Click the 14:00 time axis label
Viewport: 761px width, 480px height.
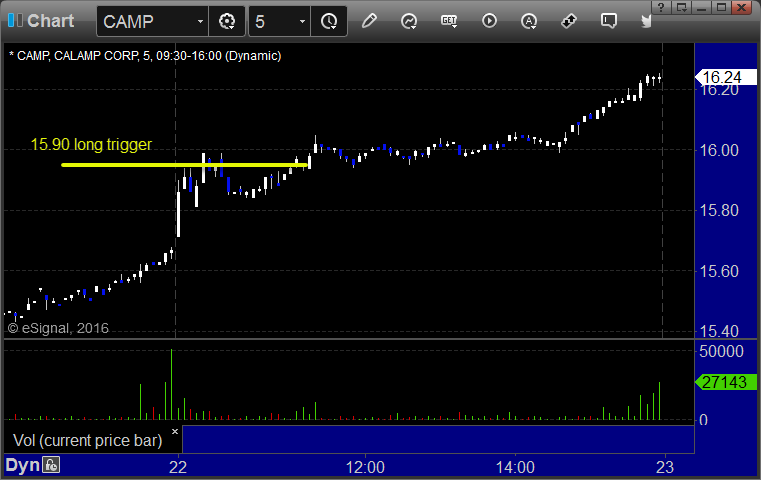click(515, 467)
